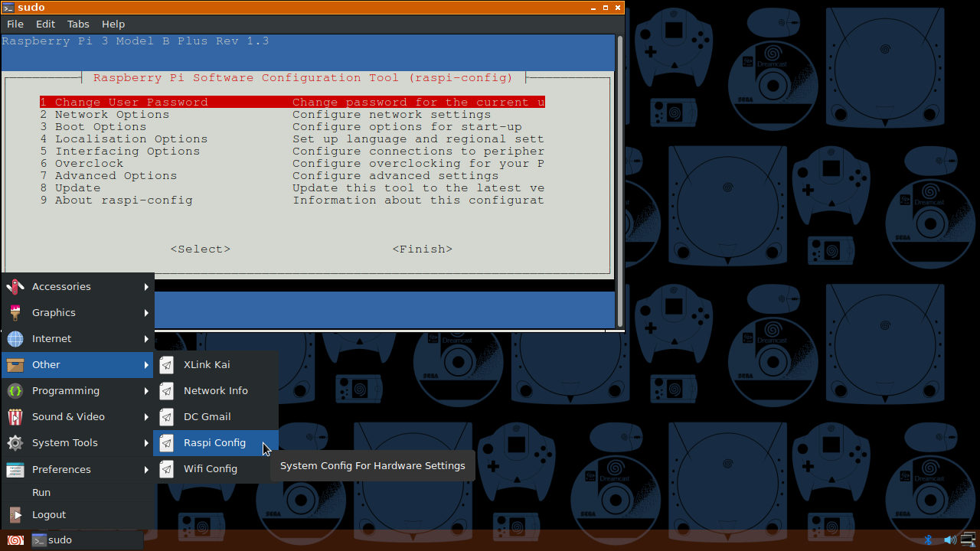This screenshot has width=980, height=551.
Task: Click the Sound & Video icon
Action: (15, 417)
